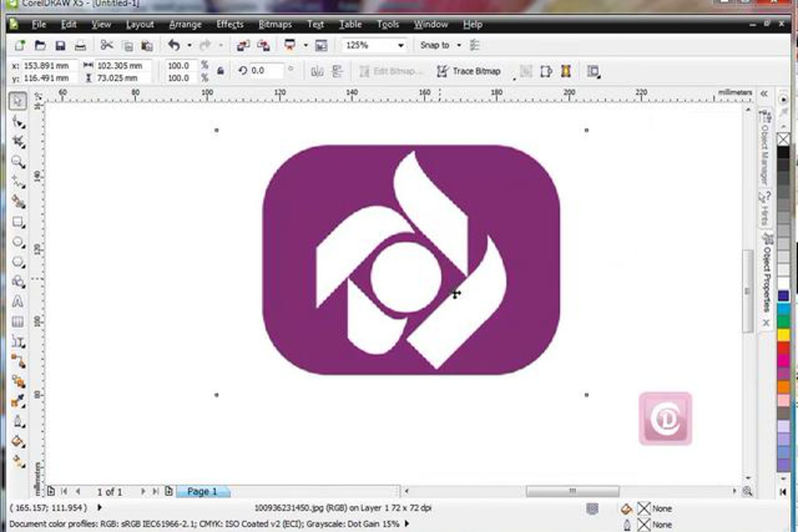Screen dimensions: 798x532
Task: Open the Effects menu
Action: point(230,25)
